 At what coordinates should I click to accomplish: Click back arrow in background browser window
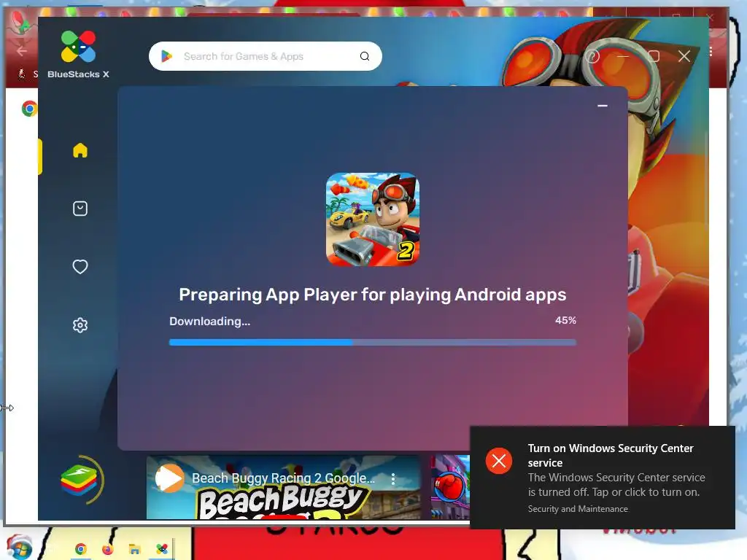tap(21, 51)
